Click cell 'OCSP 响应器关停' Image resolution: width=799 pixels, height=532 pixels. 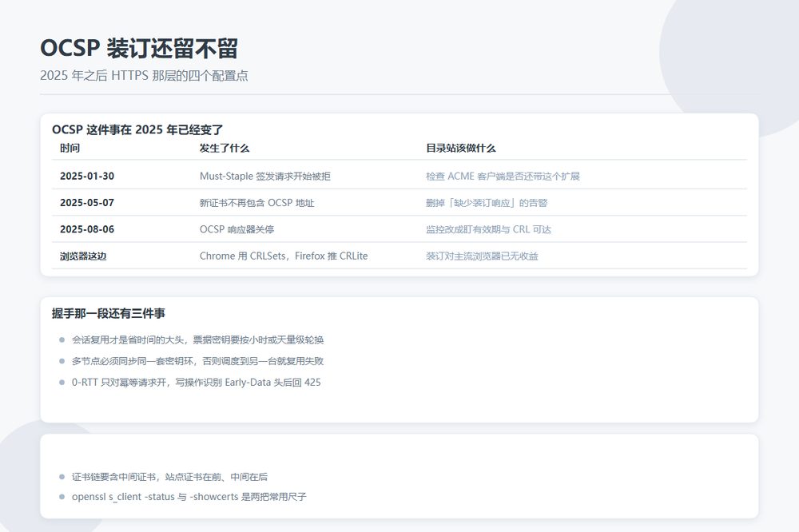[237, 228]
